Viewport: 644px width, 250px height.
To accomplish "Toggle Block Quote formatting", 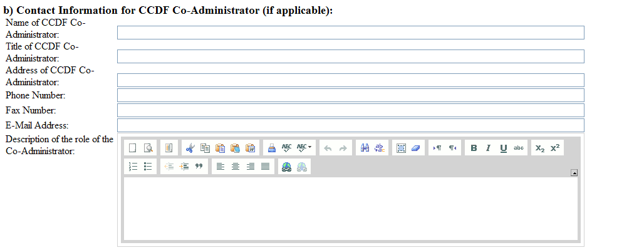I will pos(199,166).
